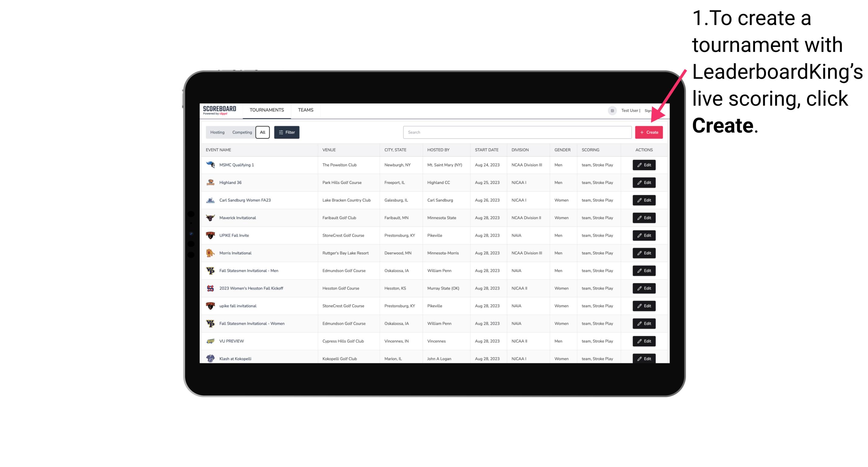Image resolution: width=868 pixels, height=467 pixels.
Task: Click the TOURNAMENTS navigation menu item
Action: (x=266, y=110)
